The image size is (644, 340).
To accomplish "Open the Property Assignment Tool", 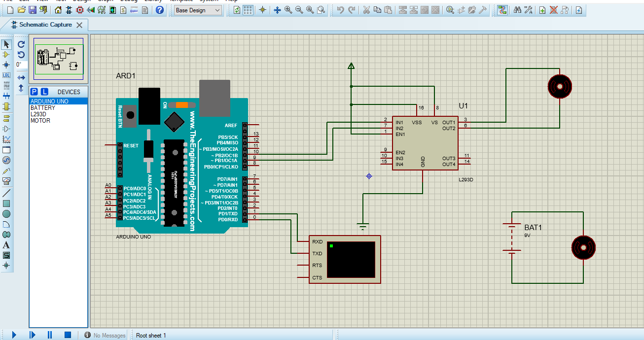I will (528, 10).
